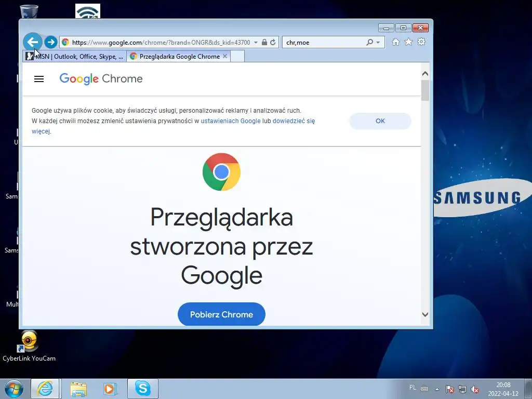Go to the Home page icon
Screen dimensions: 532x399
(x=395, y=42)
